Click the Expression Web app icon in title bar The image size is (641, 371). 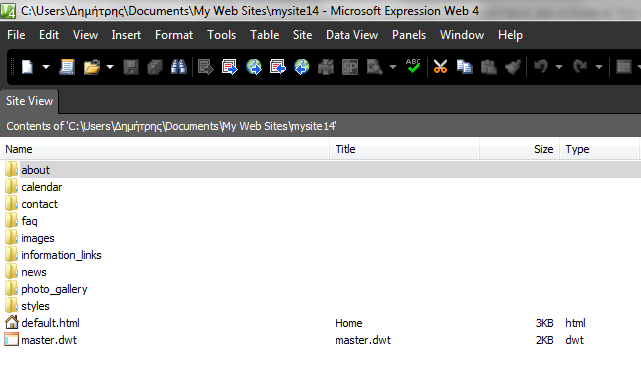[8, 11]
